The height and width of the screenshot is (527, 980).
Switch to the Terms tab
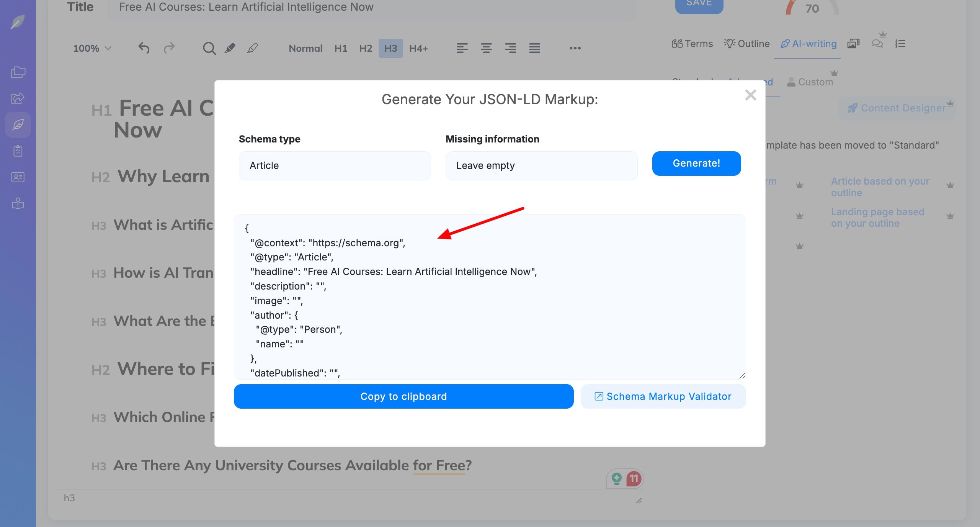692,44
